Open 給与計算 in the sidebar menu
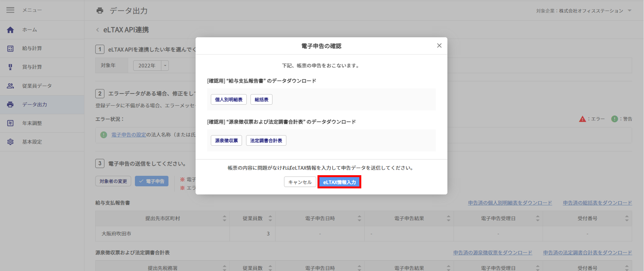Screen dimensions: 644x271 [42, 49]
